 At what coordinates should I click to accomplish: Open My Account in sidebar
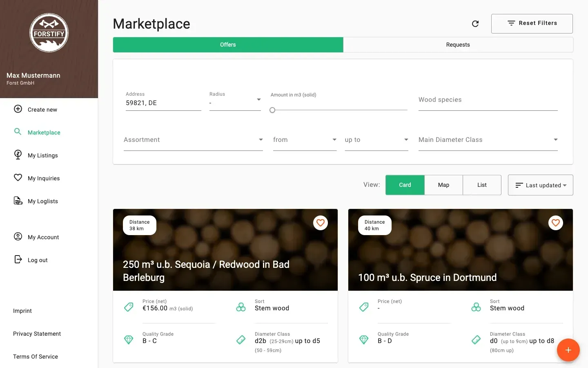(49, 237)
